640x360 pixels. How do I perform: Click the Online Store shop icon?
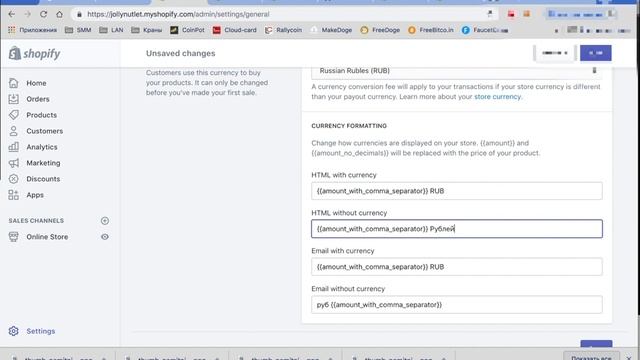pos(13,237)
